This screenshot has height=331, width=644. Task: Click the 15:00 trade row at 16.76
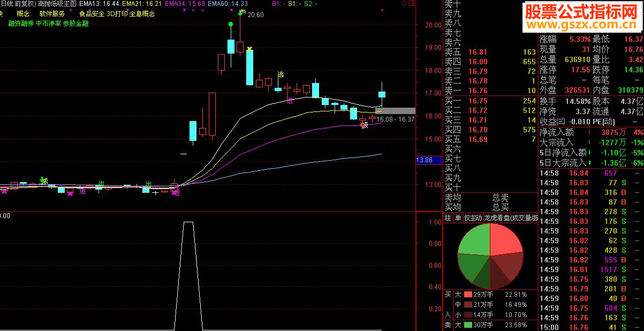[591, 327]
